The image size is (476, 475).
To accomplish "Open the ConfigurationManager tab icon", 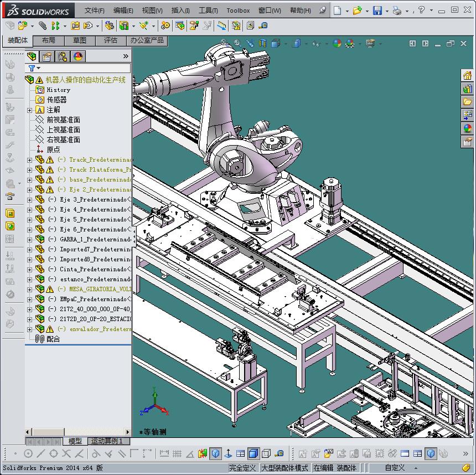I will tap(63, 56).
